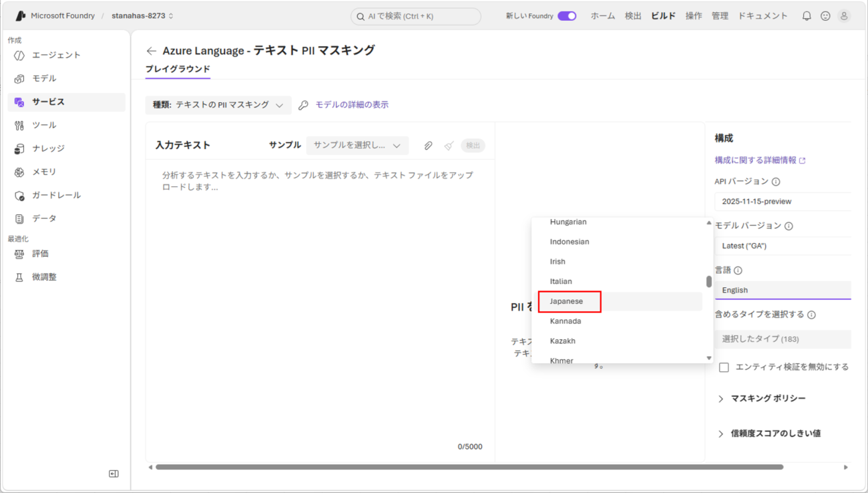Click the horizontal scrollbar at the bottom
Screen dimensions: 868x493
[x=469, y=468]
